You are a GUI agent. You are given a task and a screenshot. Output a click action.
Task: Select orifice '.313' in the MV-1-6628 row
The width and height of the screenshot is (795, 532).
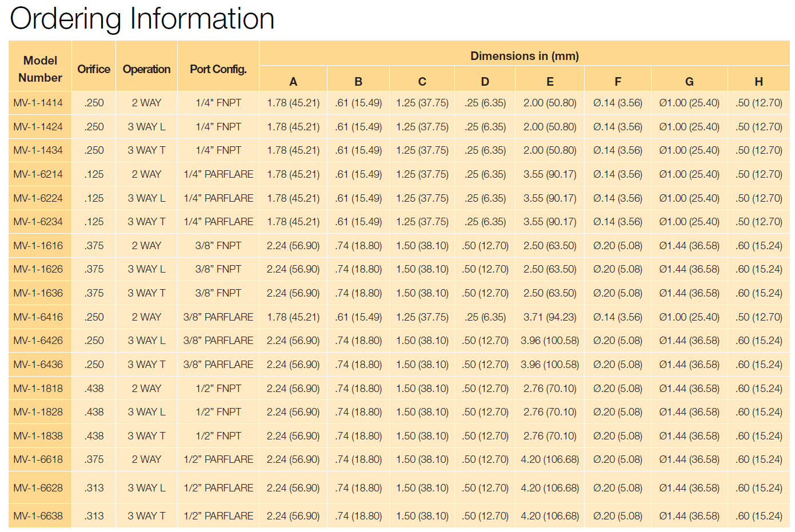94,488
